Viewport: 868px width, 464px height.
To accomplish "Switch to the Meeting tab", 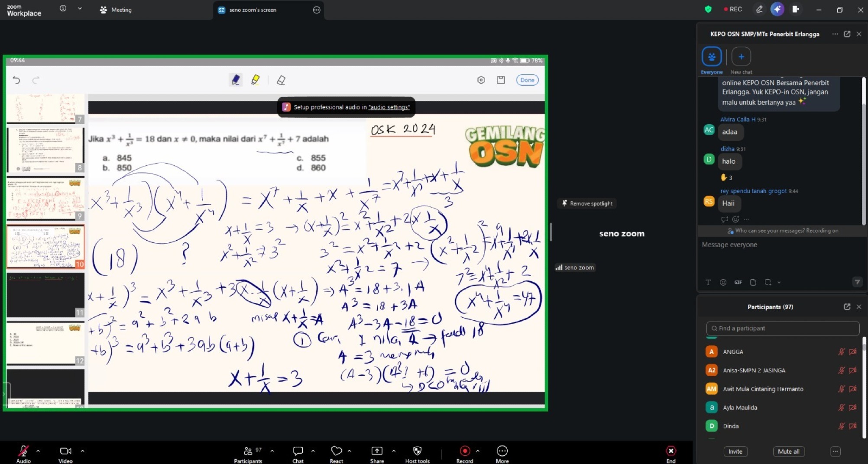I will [116, 10].
